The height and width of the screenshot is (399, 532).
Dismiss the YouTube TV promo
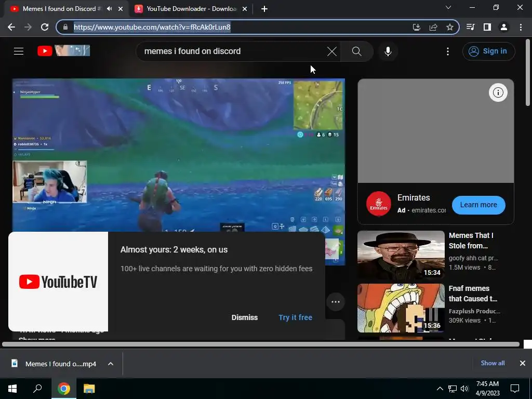[x=245, y=317]
